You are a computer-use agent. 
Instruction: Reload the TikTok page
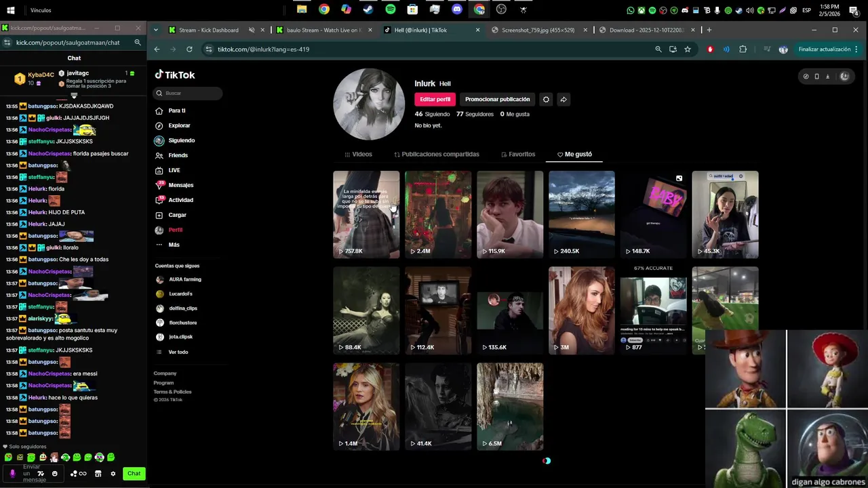[x=189, y=49]
